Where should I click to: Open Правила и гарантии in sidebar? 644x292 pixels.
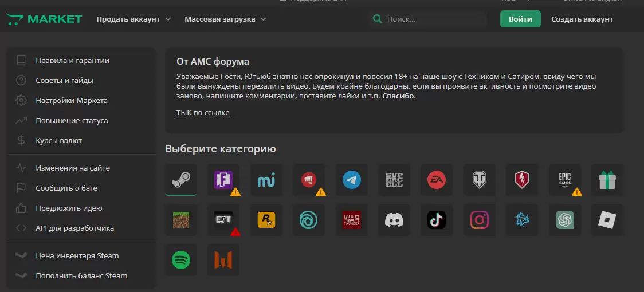coord(81,60)
